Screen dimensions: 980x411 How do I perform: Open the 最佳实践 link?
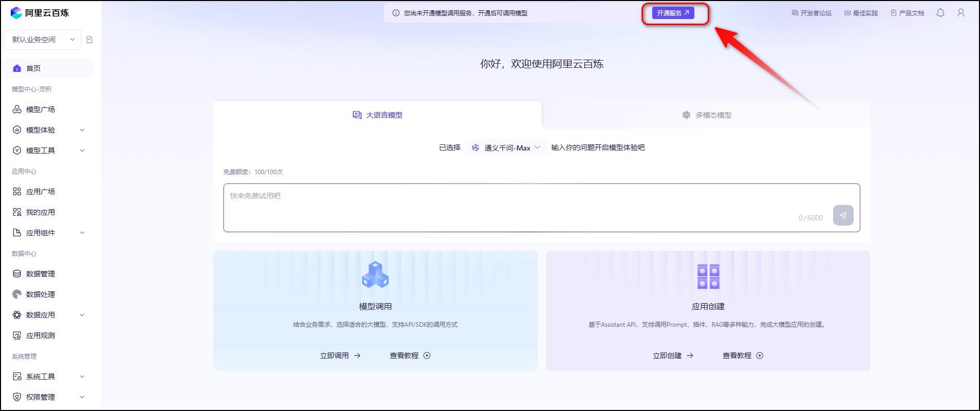(861, 13)
